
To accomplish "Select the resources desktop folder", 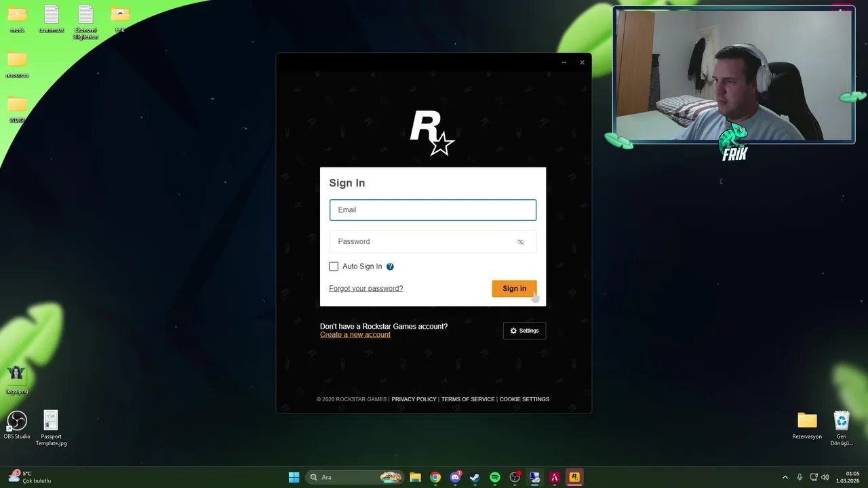I will tap(17, 64).
